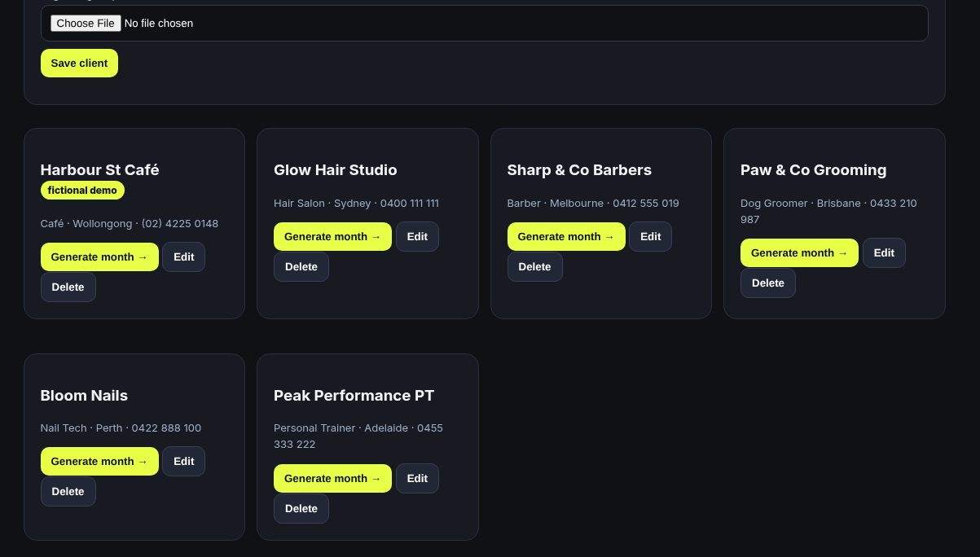980x557 pixels.
Task: Delete the Harbour St Café client
Action: (x=68, y=287)
